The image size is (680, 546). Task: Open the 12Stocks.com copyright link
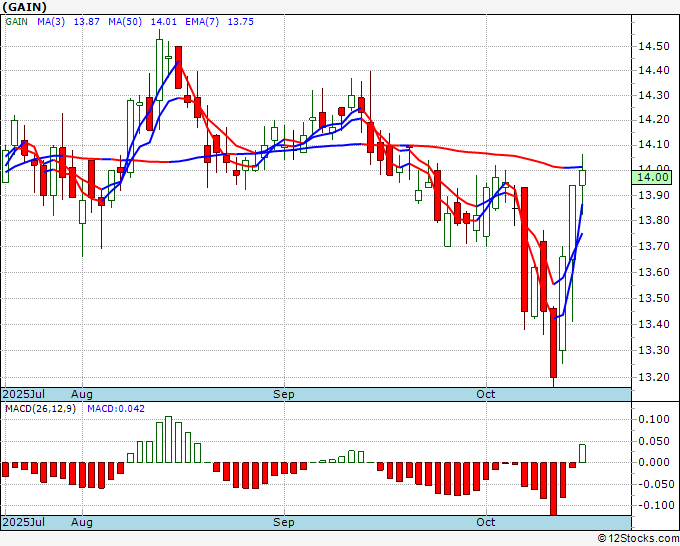tap(638, 538)
